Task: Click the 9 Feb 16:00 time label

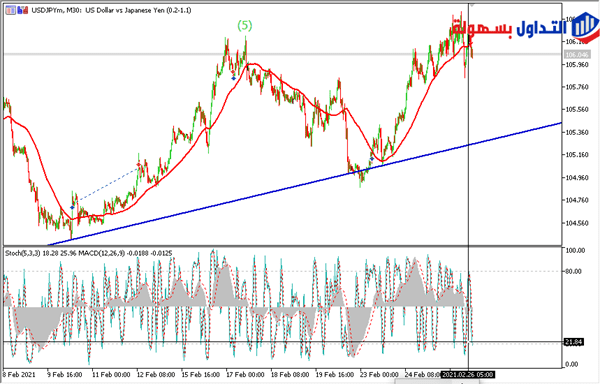Action: pos(64,374)
